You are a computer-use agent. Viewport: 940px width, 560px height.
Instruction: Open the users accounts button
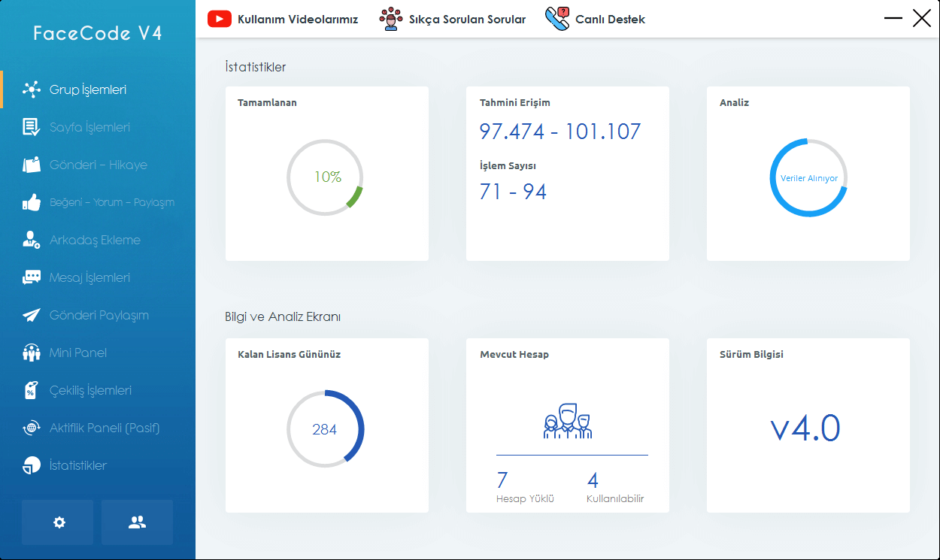(137, 522)
